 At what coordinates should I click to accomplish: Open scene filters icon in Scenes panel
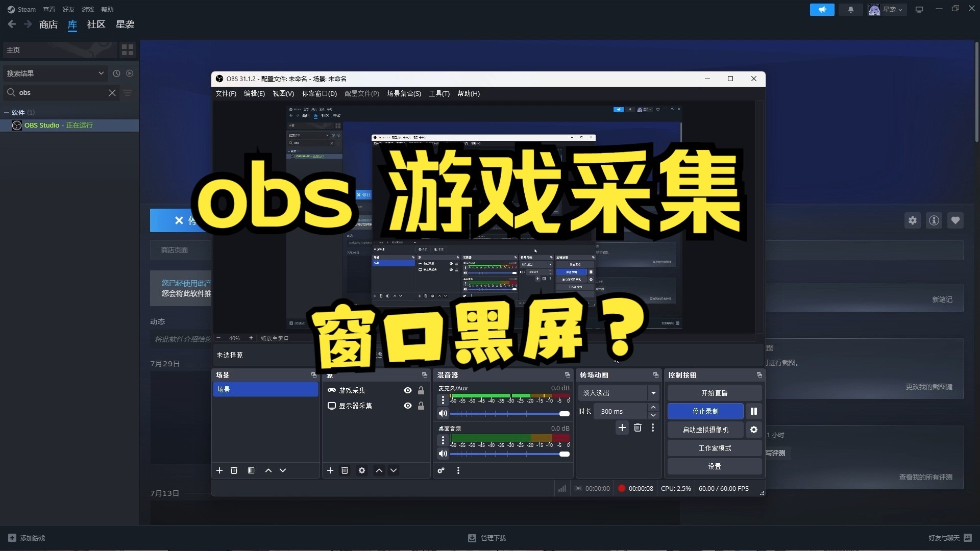click(x=251, y=470)
